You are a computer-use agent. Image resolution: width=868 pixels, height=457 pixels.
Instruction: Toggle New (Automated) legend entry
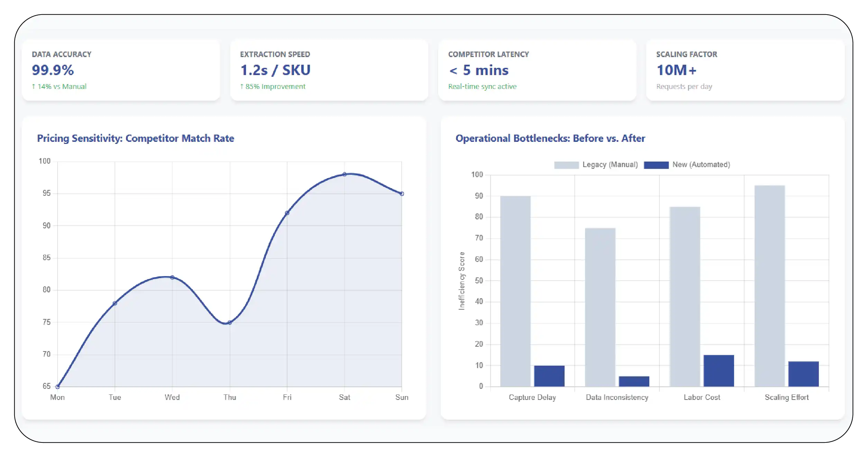tap(701, 165)
